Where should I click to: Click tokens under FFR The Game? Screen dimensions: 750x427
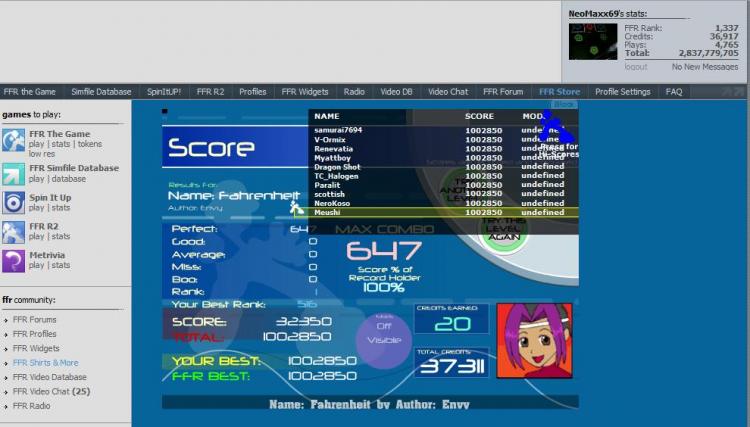click(x=89, y=144)
